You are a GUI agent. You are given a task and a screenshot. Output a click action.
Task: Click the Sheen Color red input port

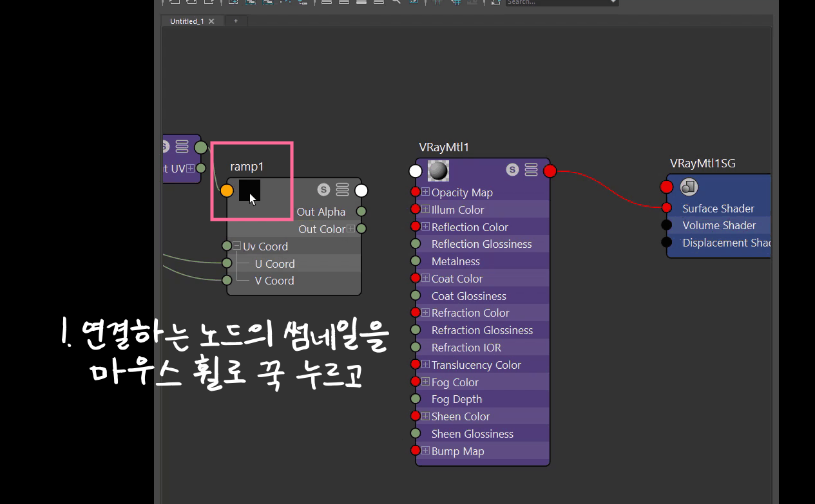click(x=416, y=416)
